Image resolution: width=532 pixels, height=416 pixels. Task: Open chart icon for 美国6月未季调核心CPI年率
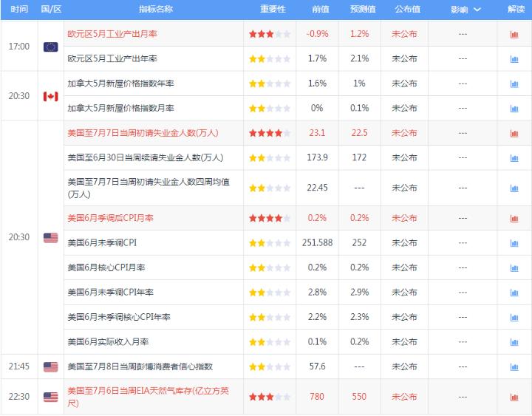coord(514,318)
